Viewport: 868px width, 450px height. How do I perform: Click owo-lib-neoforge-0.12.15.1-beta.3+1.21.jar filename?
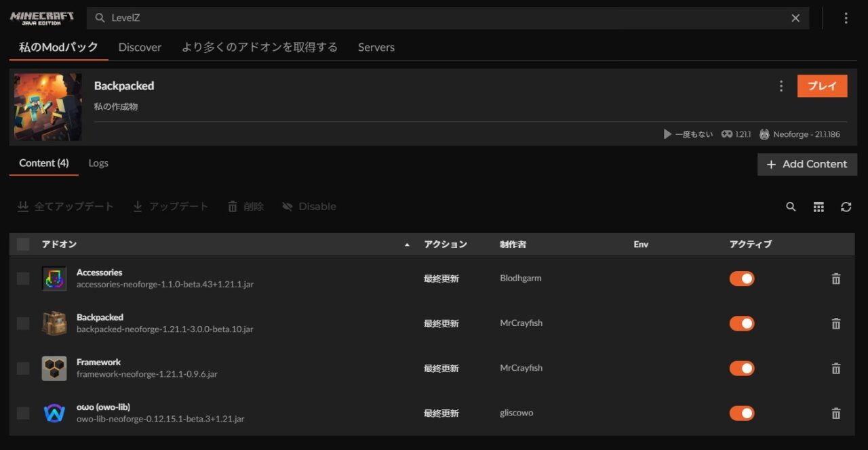point(161,419)
